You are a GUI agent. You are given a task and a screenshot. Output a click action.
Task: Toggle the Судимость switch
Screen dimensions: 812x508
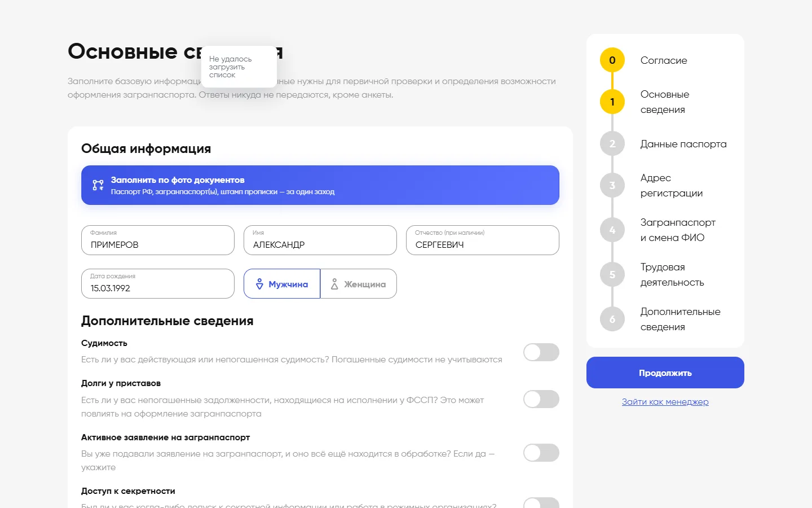click(541, 352)
